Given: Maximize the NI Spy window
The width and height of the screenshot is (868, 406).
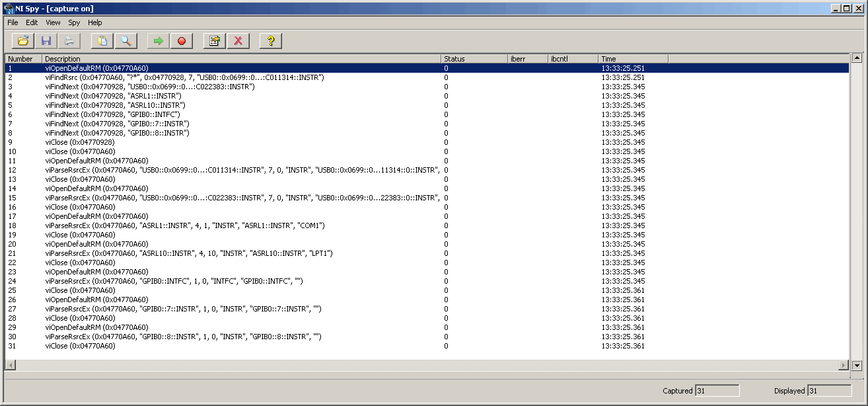Looking at the screenshot, I should 847,9.
